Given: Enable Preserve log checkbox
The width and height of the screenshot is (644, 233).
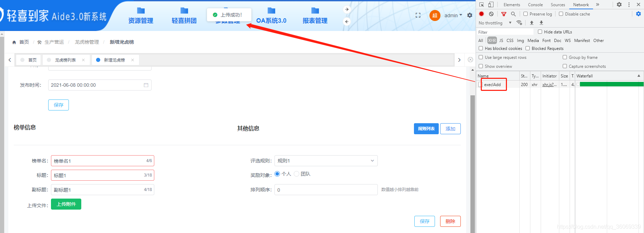Looking at the screenshot, I should 526,14.
